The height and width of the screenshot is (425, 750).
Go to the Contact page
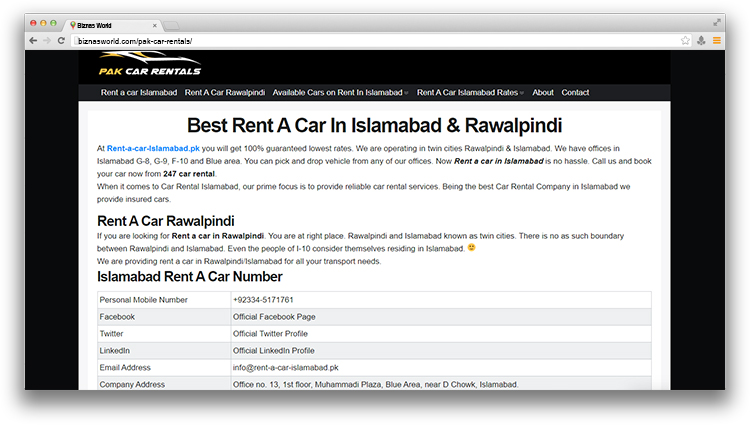[x=575, y=93]
